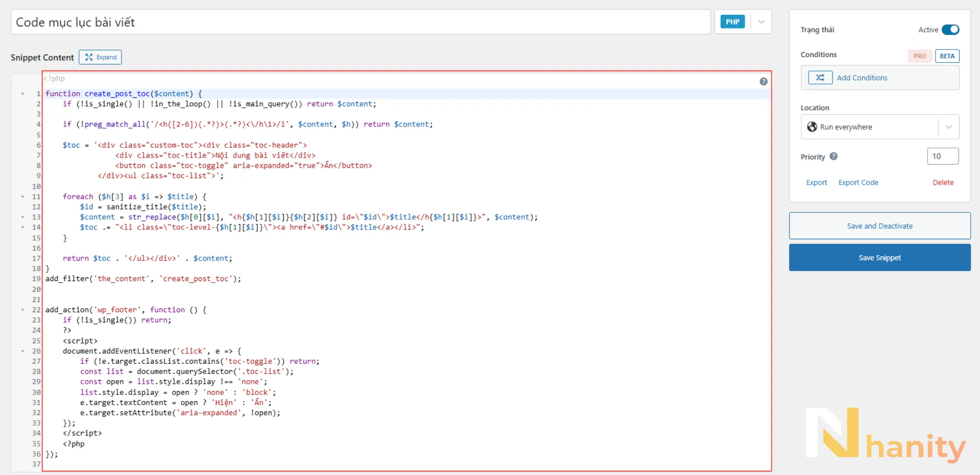980x475 pixels.
Task: Collapse code fold arrow at line 22
Action: 22,310
